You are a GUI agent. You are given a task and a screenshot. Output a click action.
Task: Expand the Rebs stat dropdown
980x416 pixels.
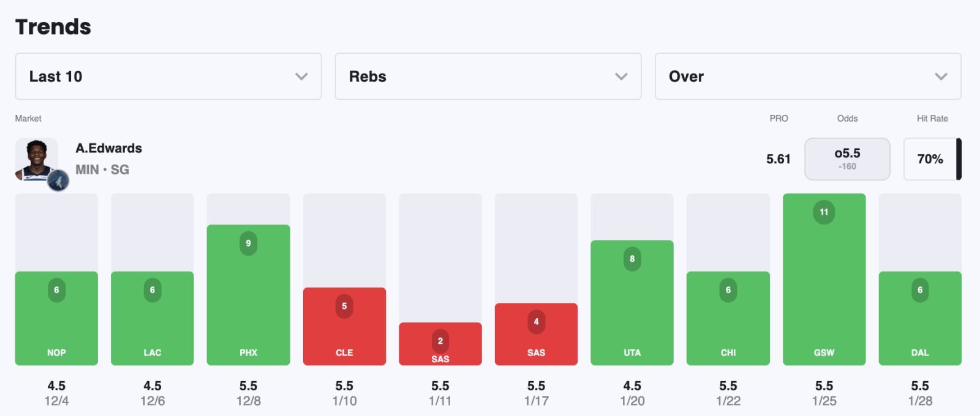(x=488, y=76)
